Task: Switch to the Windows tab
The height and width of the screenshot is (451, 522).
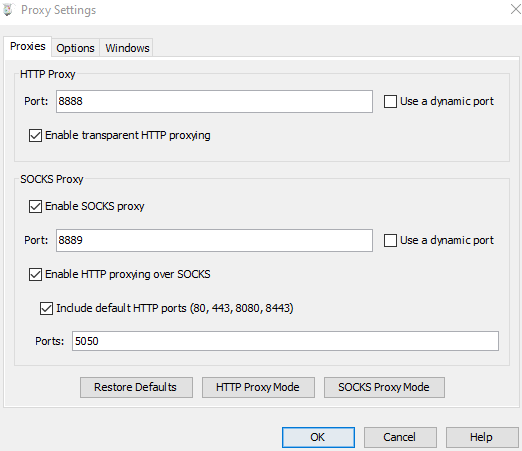Action: pos(127,48)
